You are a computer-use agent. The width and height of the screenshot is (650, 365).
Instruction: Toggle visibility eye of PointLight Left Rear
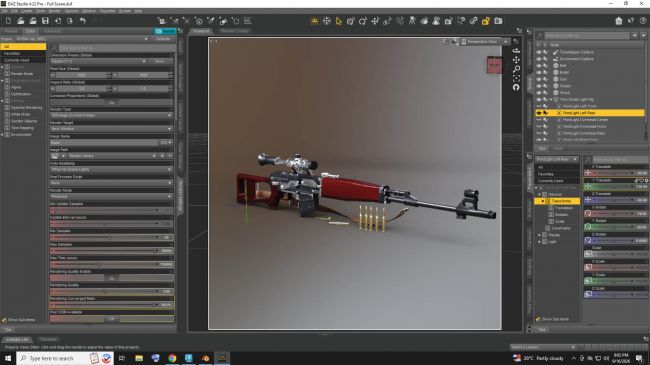(539, 113)
